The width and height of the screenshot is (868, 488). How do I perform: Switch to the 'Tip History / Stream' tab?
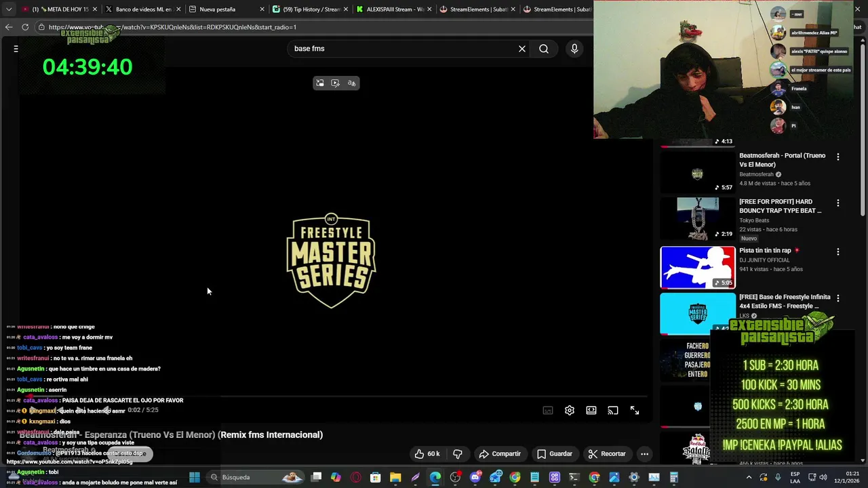(311, 9)
